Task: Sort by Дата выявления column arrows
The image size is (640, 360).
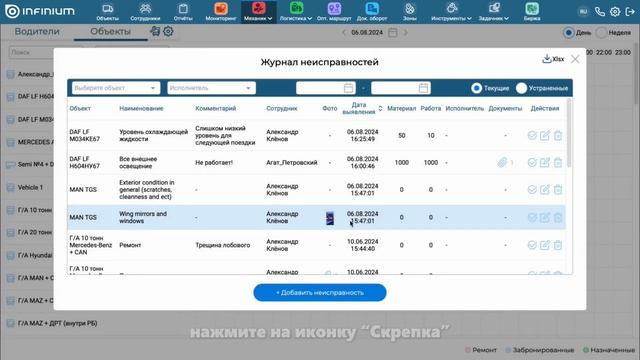Action: click(380, 108)
